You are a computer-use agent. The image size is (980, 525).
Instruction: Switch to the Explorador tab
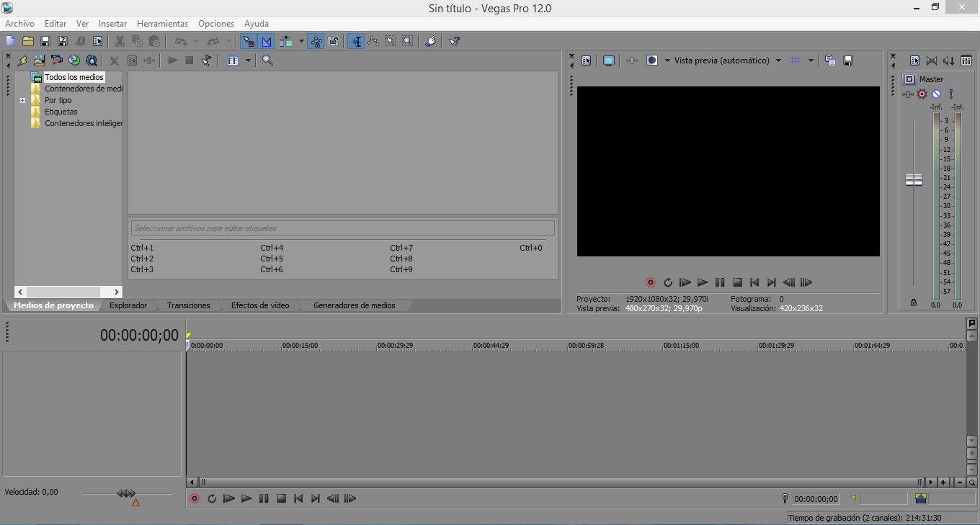point(128,305)
